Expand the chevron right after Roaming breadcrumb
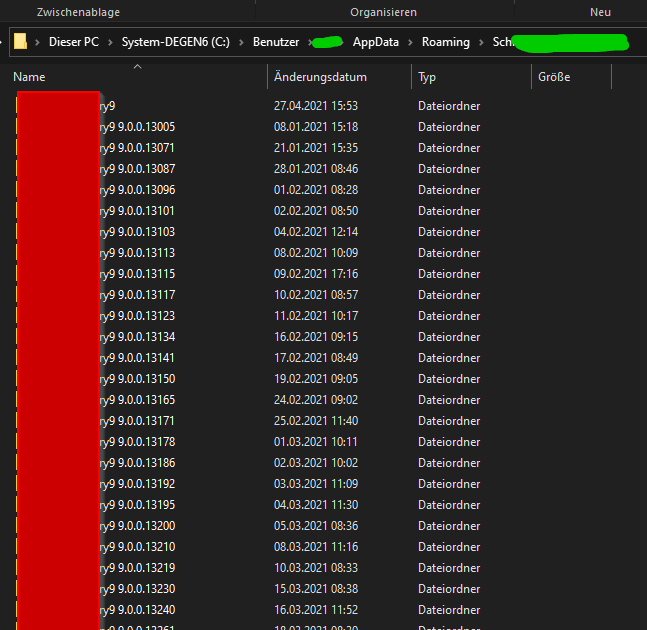Viewport: 647px width, 630px height. point(481,42)
